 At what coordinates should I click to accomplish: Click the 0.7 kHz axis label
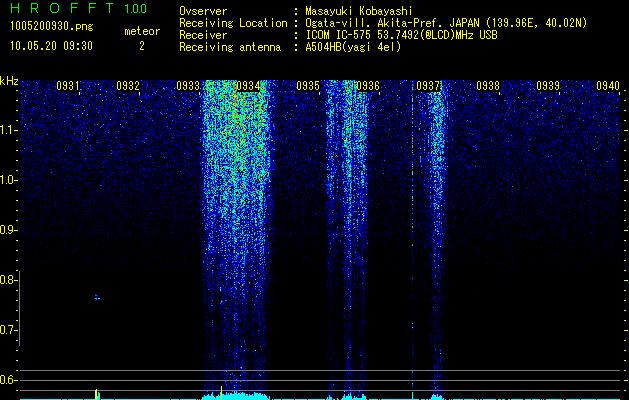click(x=7, y=330)
